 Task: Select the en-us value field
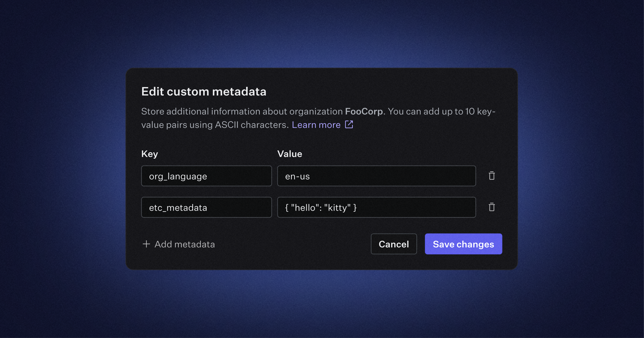point(376,176)
